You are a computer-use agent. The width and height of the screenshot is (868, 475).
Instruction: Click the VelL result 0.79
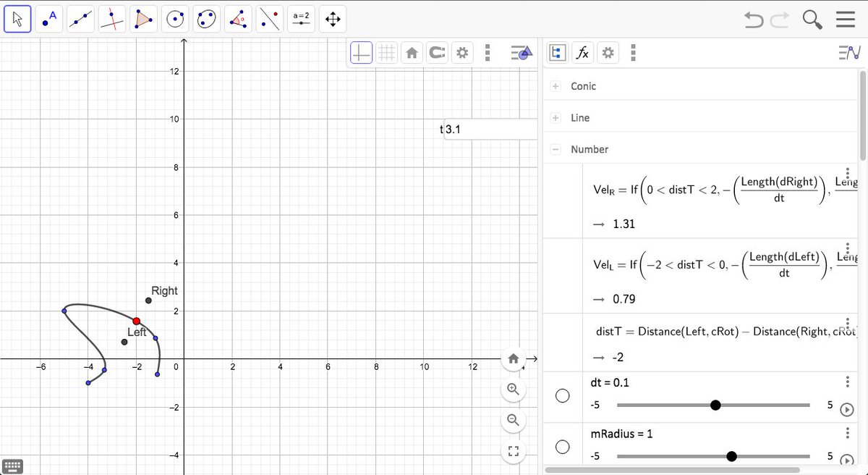(x=624, y=299)
